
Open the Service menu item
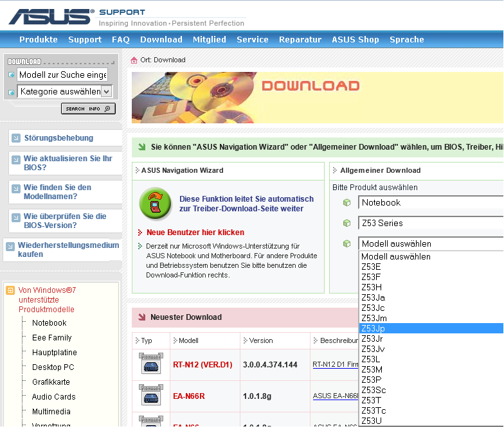252,40
